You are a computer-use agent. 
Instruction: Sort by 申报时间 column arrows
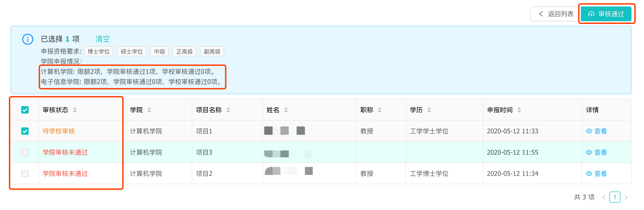[519, 110]
